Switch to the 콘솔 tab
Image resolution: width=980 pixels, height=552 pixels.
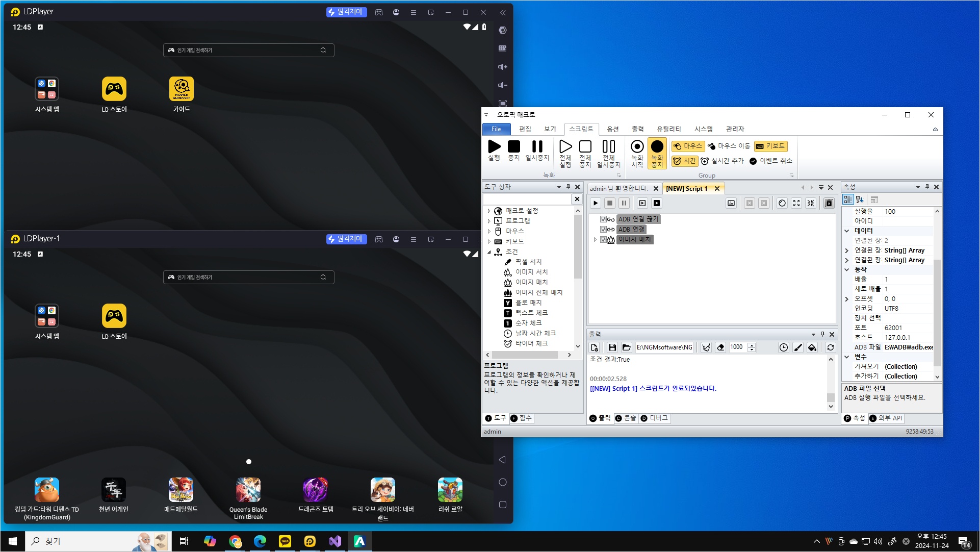(626, 418)
